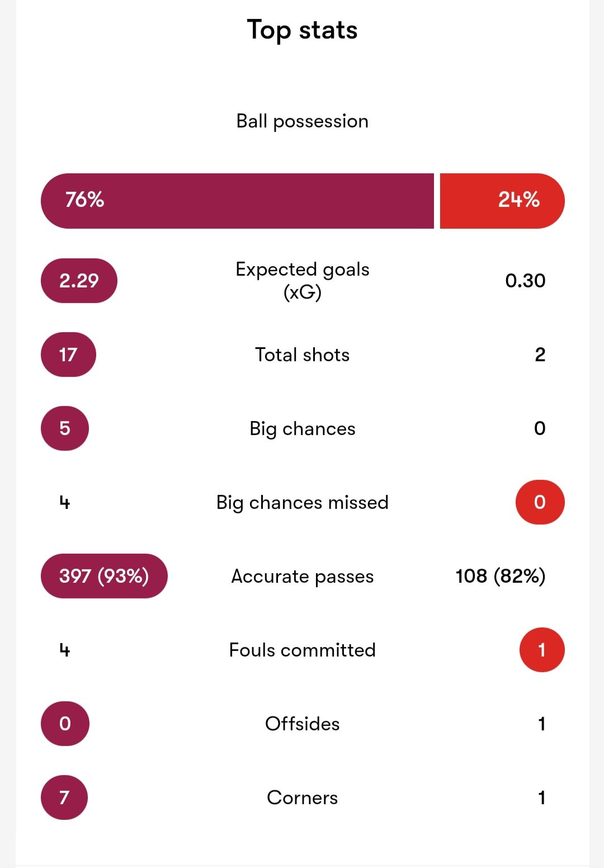Image resolution: width=604 pixels, height=868 pixels.
Task: Select the Big chances missed label
Action: click(x=303, y=502)
